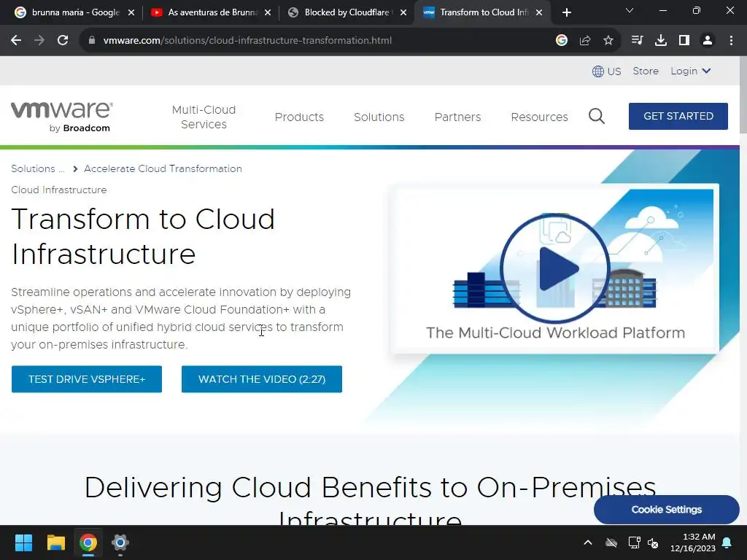Bookmark this page with the star
747x560 pixels.
pos(608,41)
